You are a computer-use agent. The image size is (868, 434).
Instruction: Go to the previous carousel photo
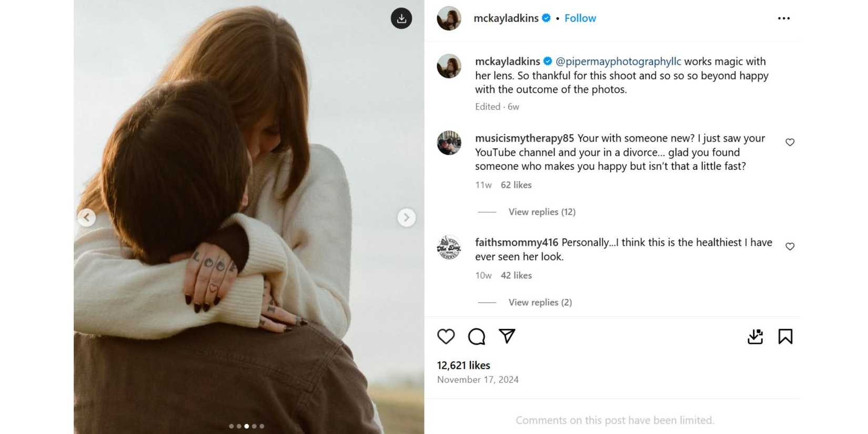tap(87, 217)
